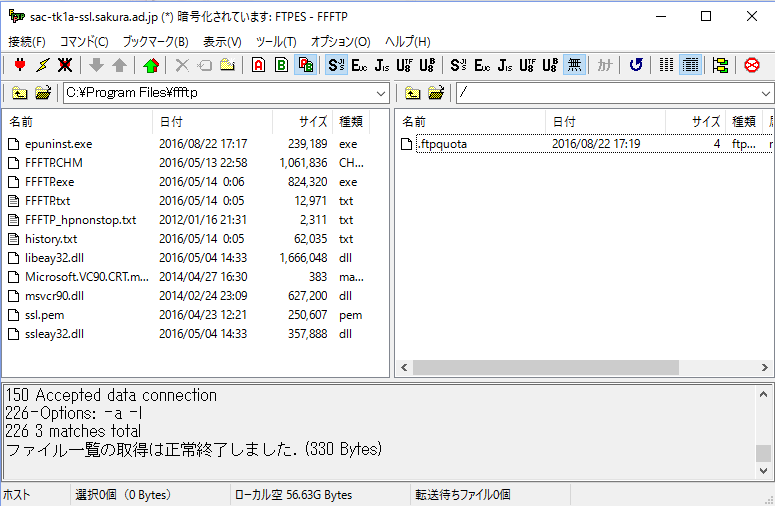
Task: Click scroll-right arrow of remote list scrollbar
Action: point(765,368)
